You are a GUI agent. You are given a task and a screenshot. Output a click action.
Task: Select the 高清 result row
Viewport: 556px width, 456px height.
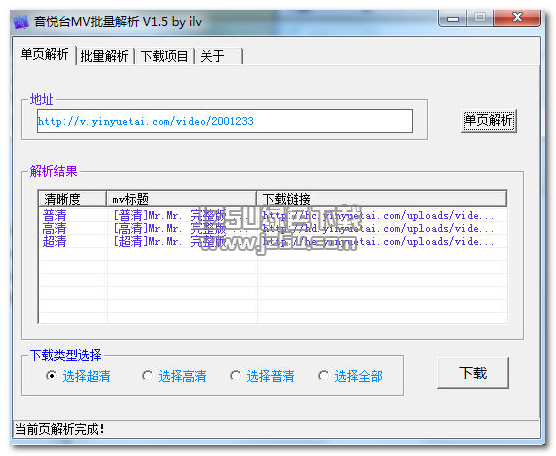(x=273, y=228)
